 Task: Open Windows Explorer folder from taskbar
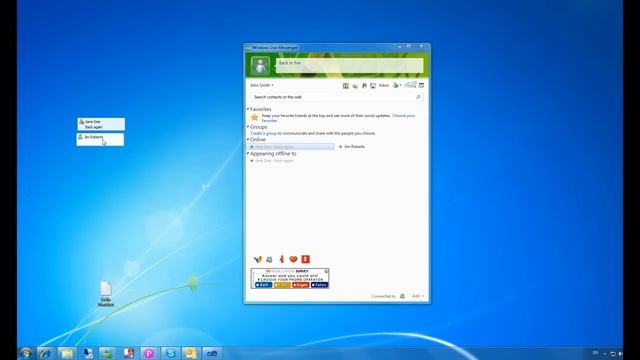[x=67, y=353]
